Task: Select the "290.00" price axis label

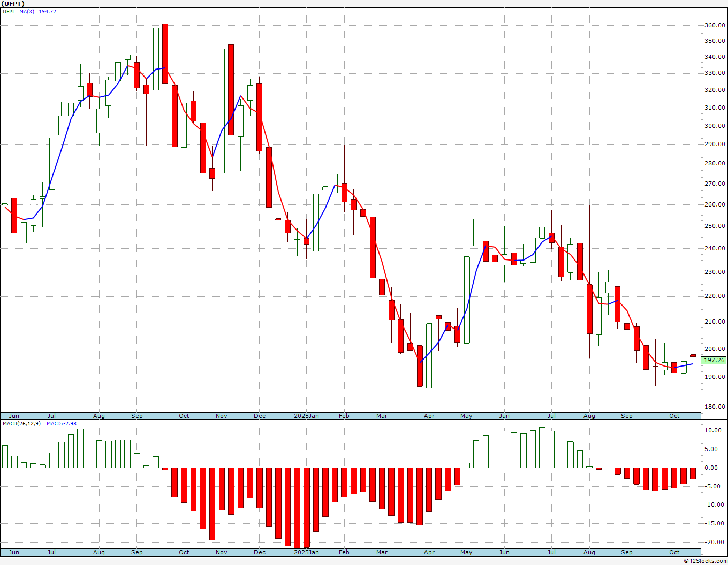Action: (x=715, y=144)
